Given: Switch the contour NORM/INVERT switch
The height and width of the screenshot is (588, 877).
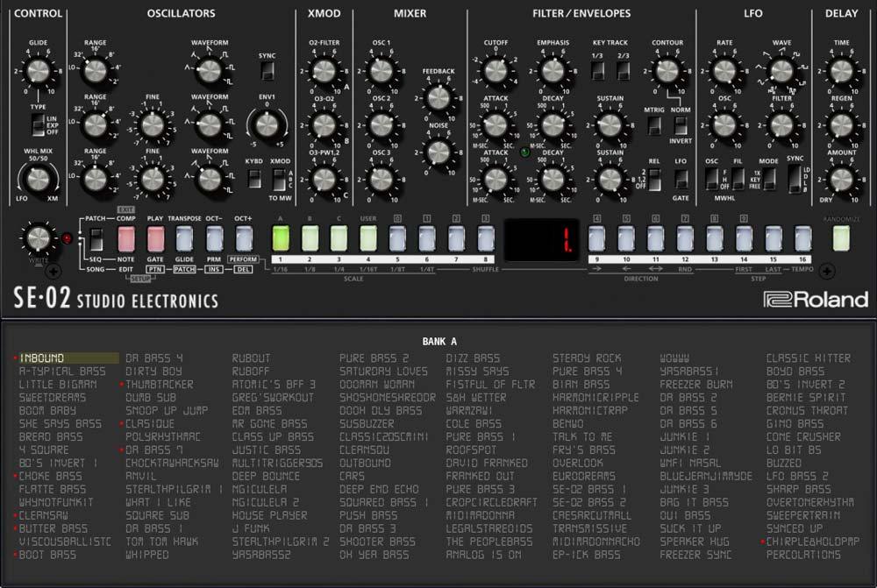Looking at the screenshot, I should (x=681, y=125).
